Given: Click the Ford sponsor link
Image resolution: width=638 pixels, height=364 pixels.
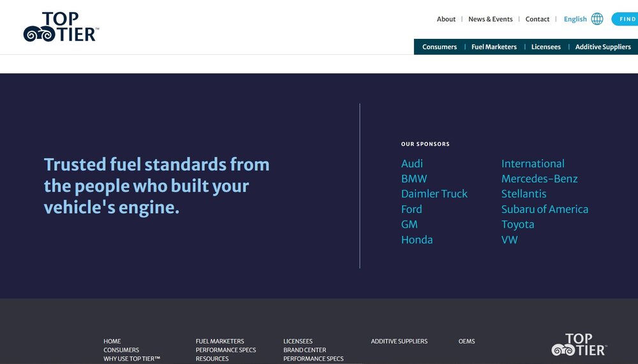Looking at the screenshot, I should click(412, 209).
